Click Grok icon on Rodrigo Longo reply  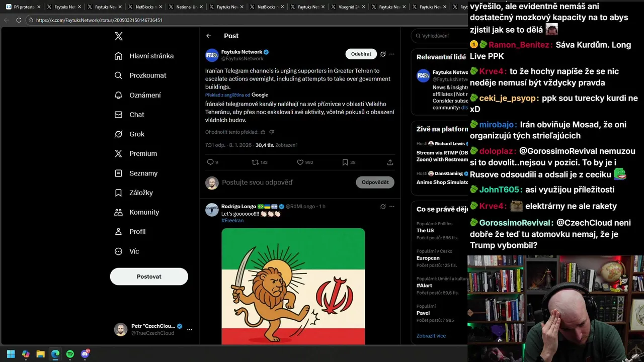[383, 207]
